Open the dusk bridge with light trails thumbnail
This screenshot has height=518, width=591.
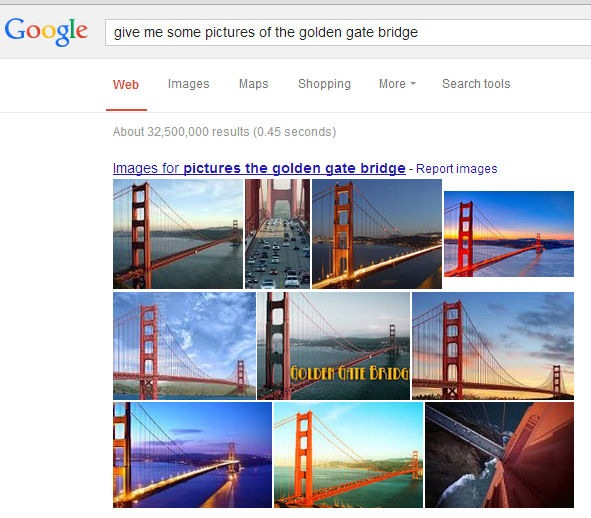pyautogui.click(x=377, y=234)
